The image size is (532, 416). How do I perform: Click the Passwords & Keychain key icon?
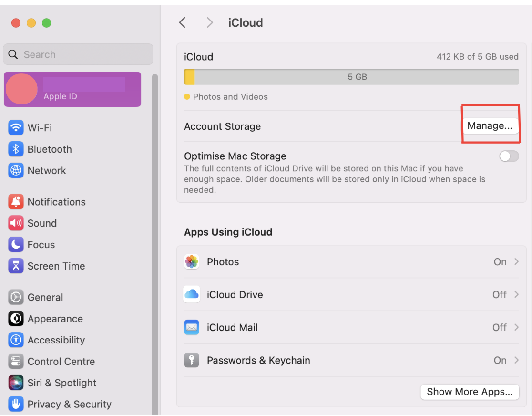[x=192, y=360]
